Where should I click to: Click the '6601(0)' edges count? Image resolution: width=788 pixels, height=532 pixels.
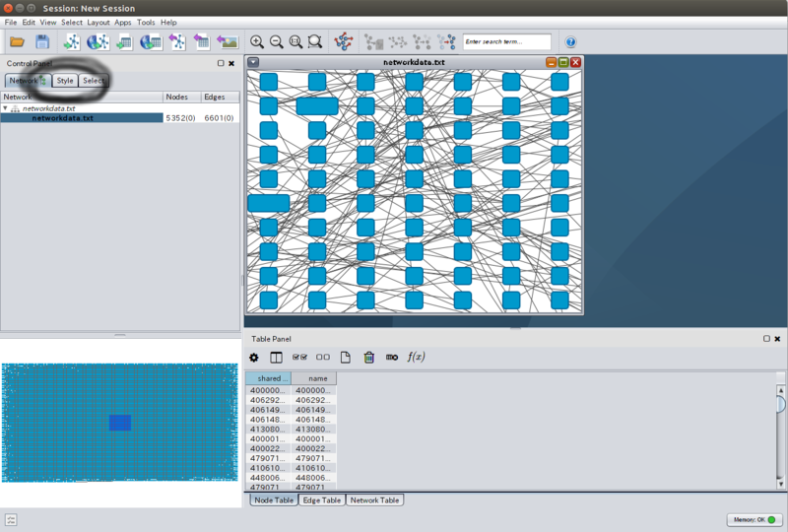tap(219, 118)
